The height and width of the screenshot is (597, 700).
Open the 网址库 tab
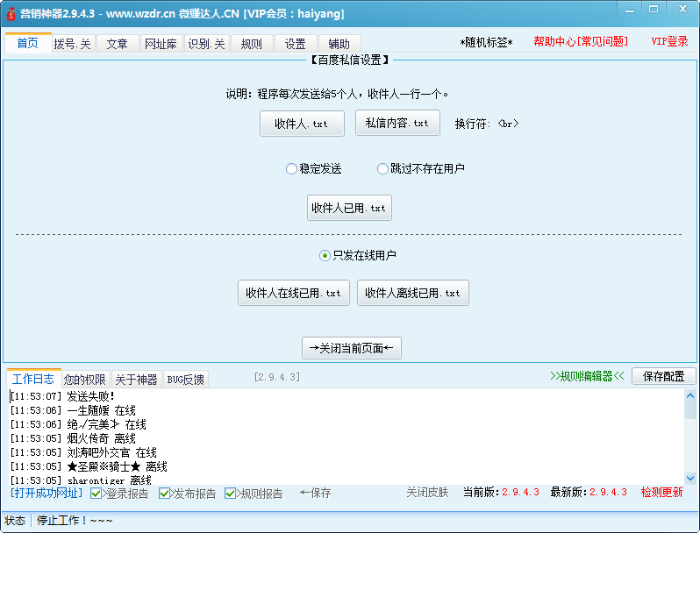pos(161,44)
